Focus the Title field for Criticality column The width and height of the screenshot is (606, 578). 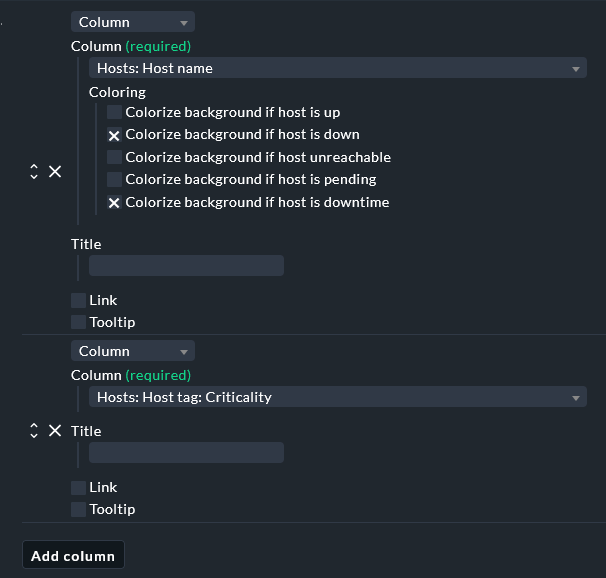coord(186,453)
